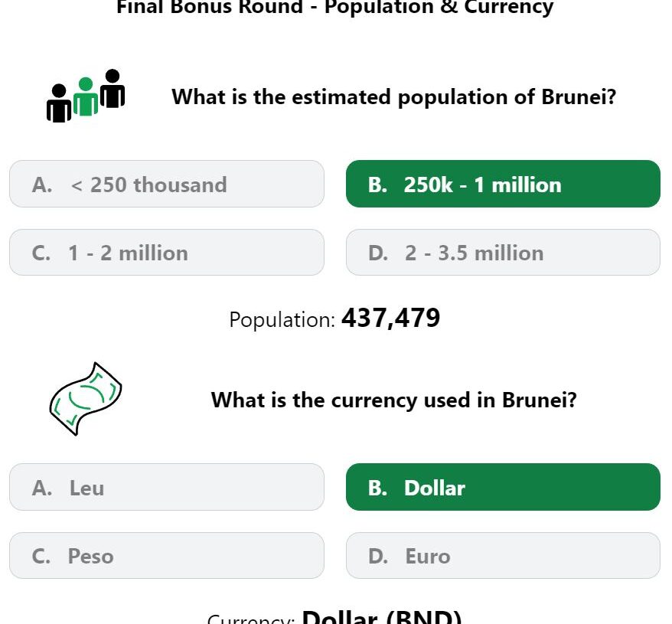Pick the highlighted Dollar currency option

point(503,487)
